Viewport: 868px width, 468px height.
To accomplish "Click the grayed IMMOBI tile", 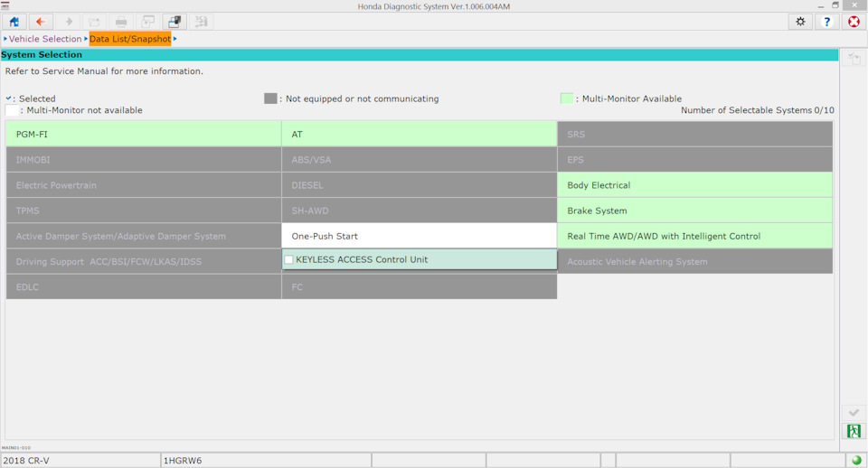I will [144, 159].
